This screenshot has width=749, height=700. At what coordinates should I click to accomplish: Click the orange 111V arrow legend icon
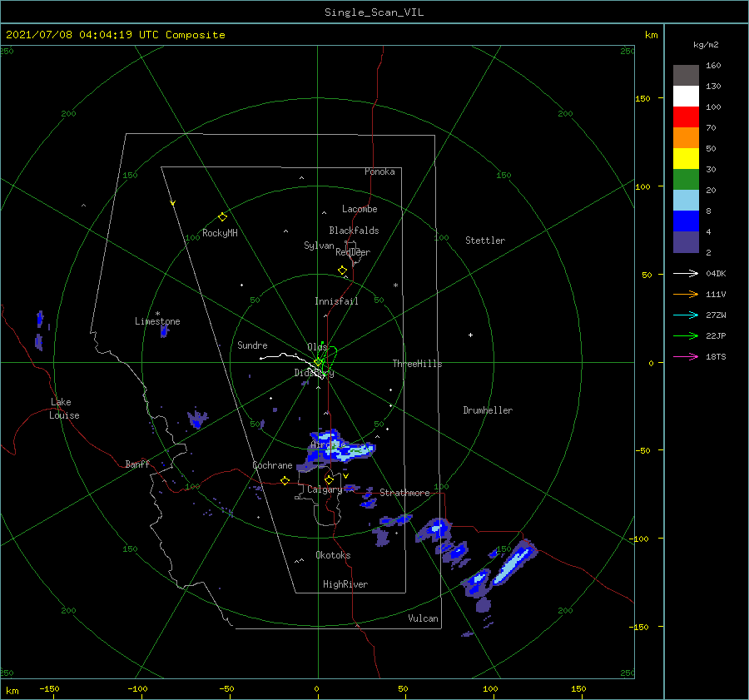click(x=686, y=295)
